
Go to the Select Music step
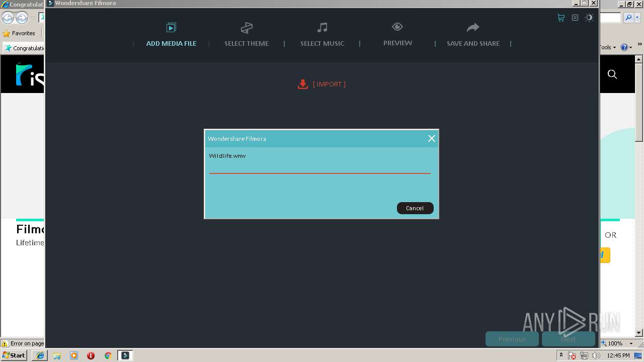tap(322, 34)
